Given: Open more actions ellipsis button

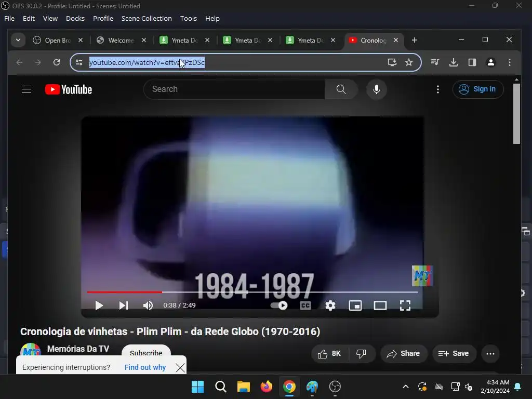Looking at the screenshot, I should point(490,353).
